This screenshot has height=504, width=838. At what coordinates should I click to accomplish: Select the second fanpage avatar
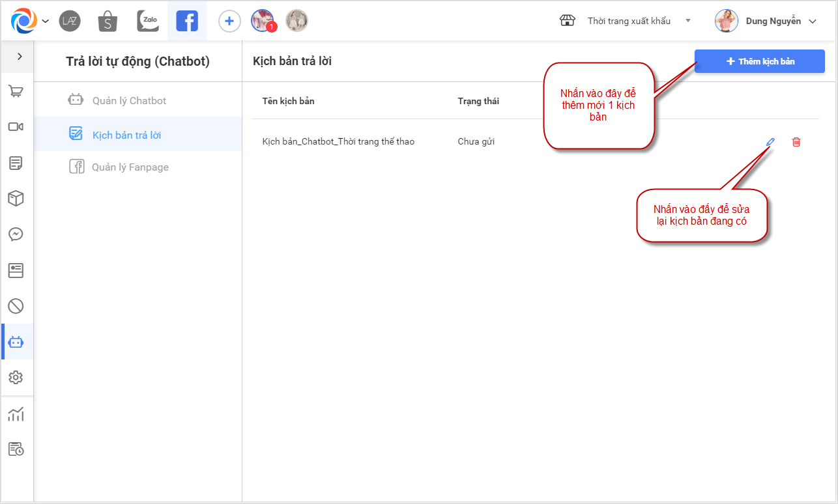click(296, 21)
